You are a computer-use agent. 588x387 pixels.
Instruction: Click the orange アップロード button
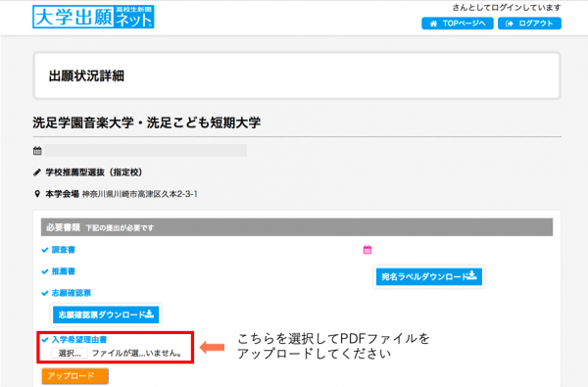click(x=75, y=376)
